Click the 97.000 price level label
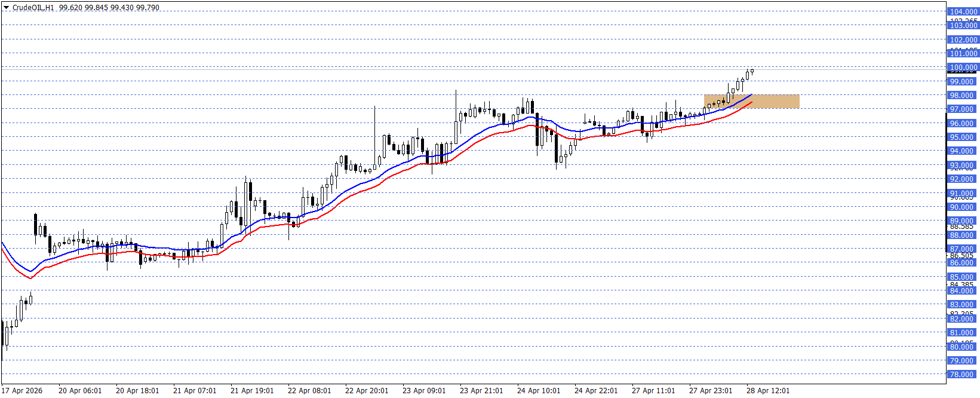980x398 pixels. (963, 109)
